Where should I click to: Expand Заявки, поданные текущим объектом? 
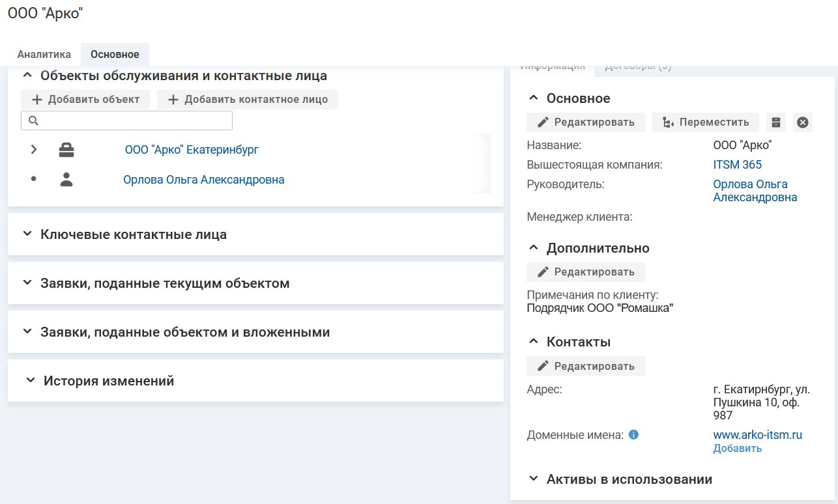point(27,283)
